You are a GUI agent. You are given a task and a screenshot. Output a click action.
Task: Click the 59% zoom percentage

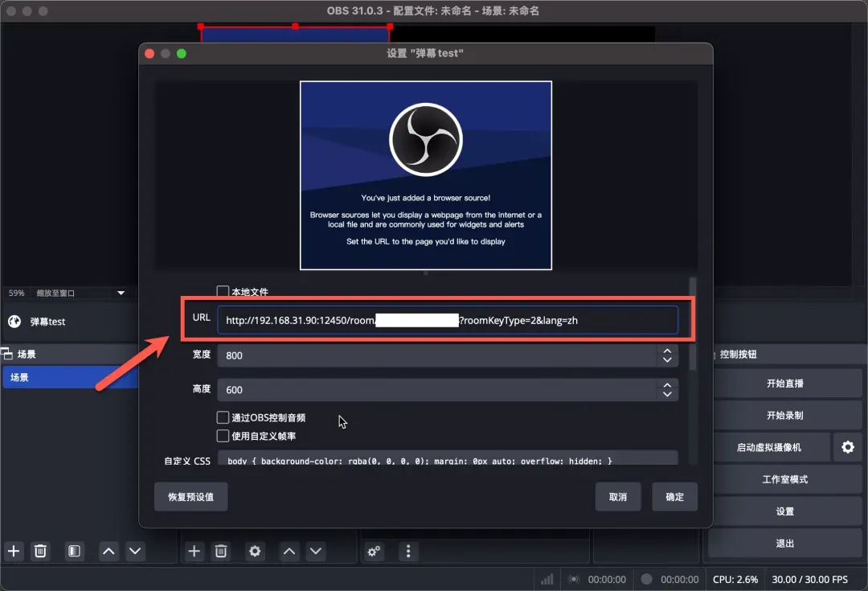click(17, 293)
